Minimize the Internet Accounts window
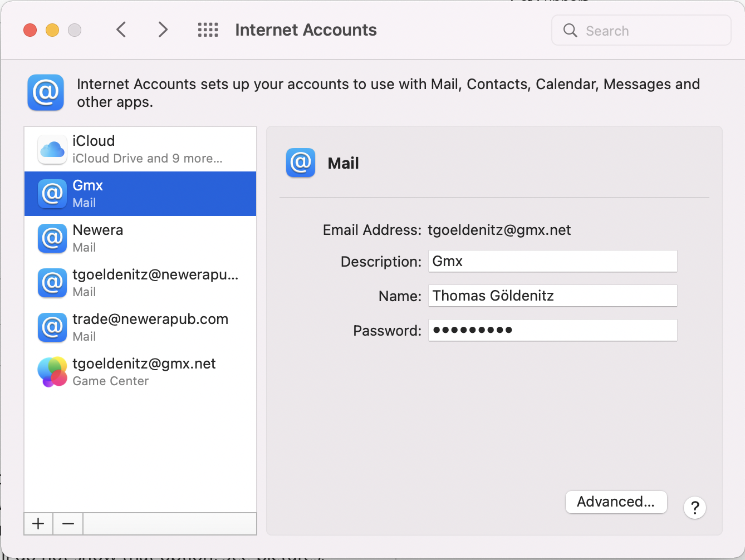The height and width of the screenshot is (560, 745). click(52, 30)
